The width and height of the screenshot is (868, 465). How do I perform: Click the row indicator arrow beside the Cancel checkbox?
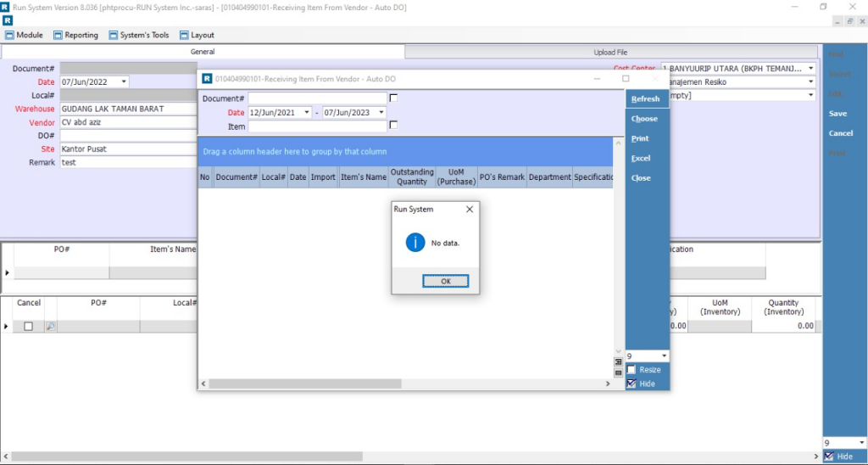(x=6, y=327)
